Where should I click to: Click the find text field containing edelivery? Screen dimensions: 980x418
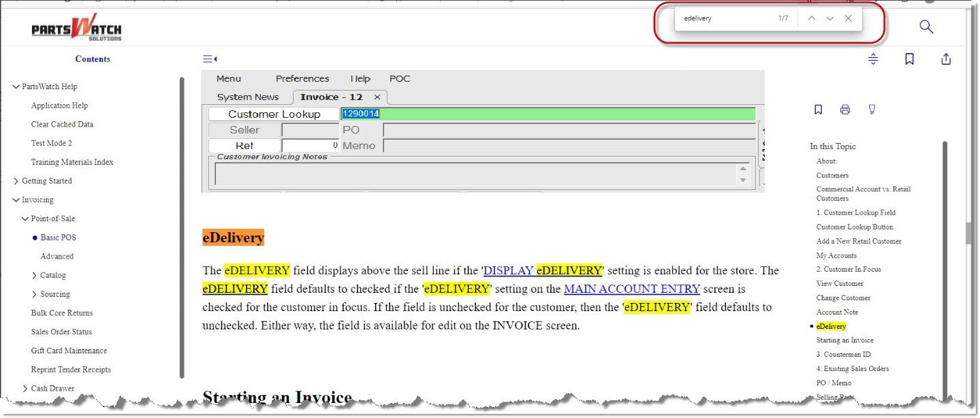click(725, 18)
